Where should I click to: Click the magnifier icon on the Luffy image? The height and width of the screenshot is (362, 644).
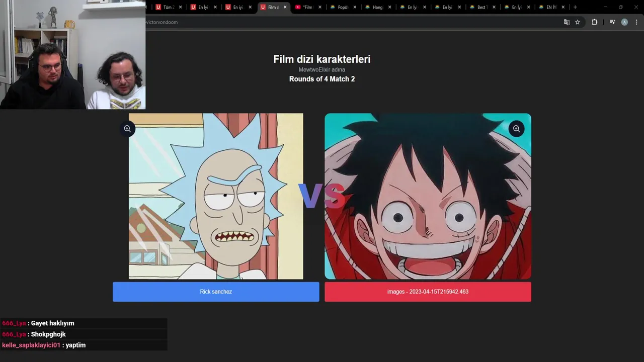coord(516,129)
